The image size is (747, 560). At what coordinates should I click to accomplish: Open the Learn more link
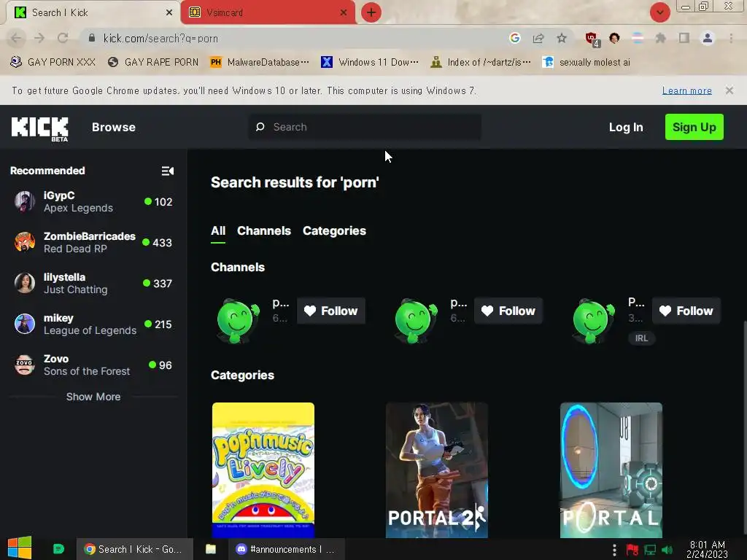coord(687,90)
